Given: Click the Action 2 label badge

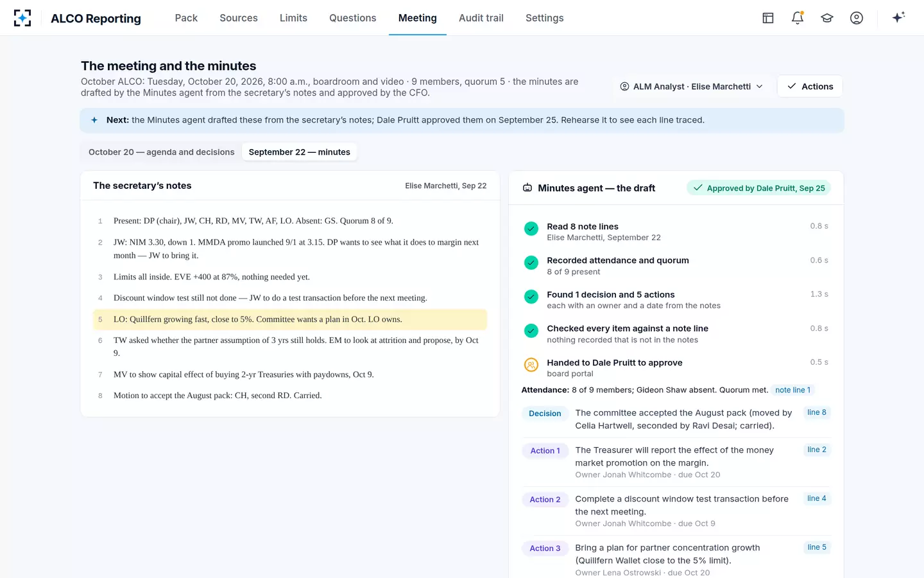Looking at the screenshot, I should (x=545, y=500).
